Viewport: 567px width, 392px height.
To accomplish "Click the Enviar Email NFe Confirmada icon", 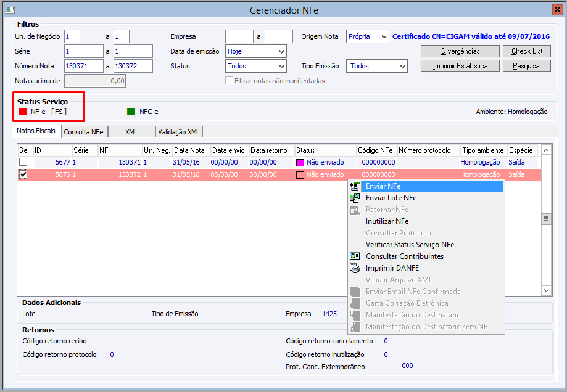I will pos(355,292).
